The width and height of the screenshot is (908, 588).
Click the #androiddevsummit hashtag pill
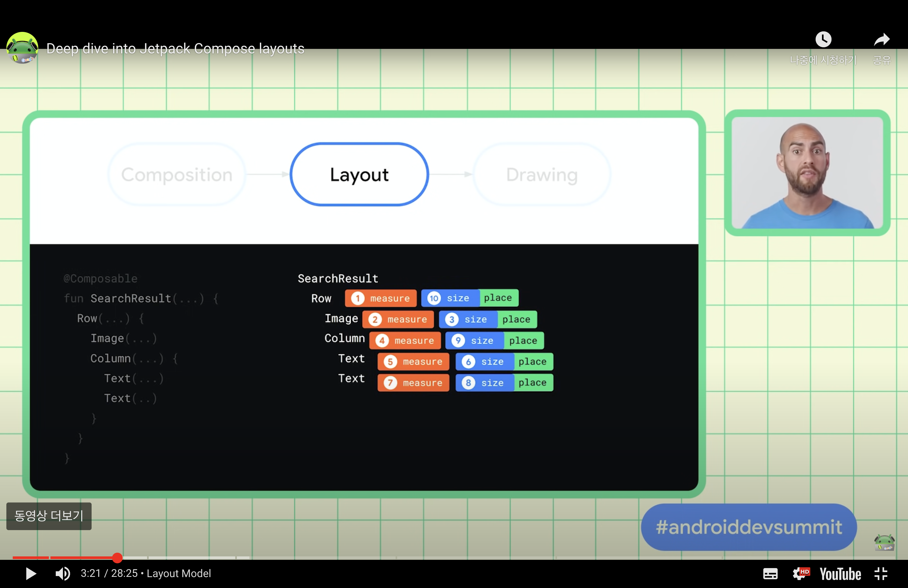pos(748,527)
